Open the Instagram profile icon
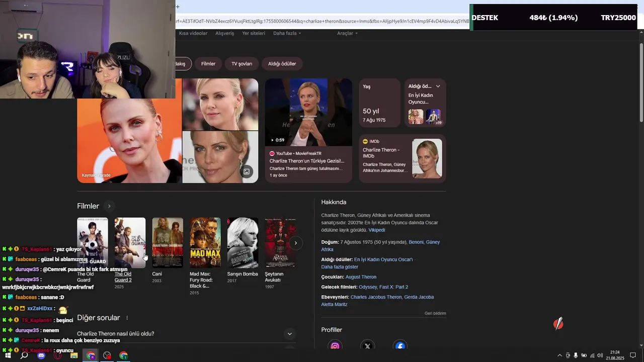 tap(335, 346)
